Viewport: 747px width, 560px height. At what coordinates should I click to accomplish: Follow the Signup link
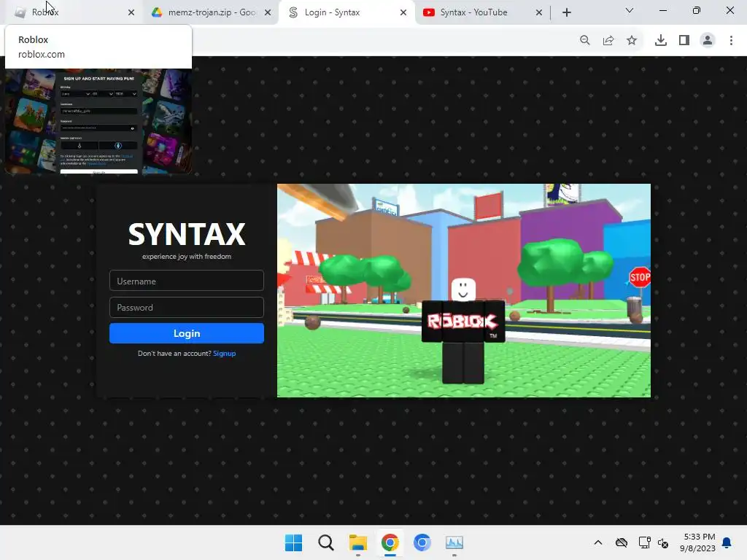click(225, 354)
